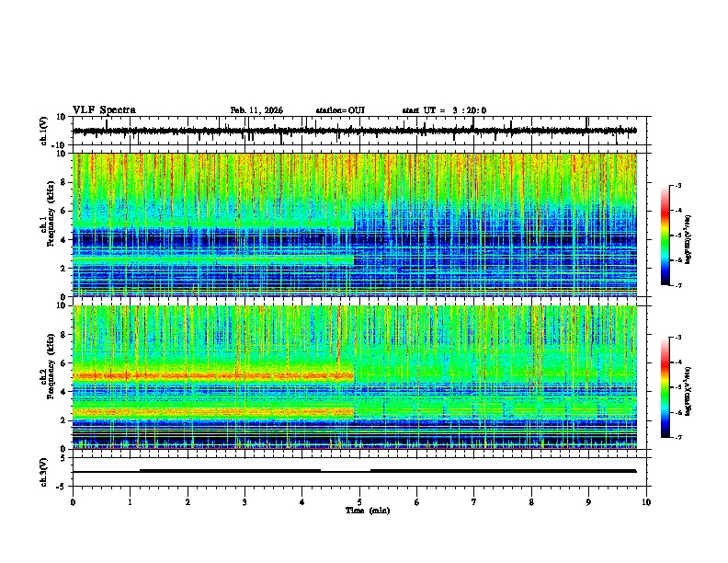Click the 'ch.1(V)' waveform axis label
Image resolution: width=728 pixels, height=563 pixels.
[x=44, y=131]
